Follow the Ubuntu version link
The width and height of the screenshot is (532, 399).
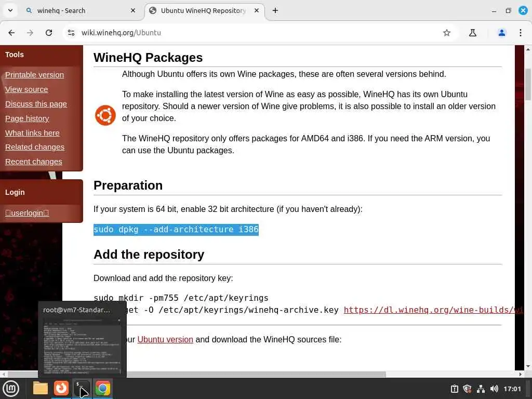tap(165, 339)
